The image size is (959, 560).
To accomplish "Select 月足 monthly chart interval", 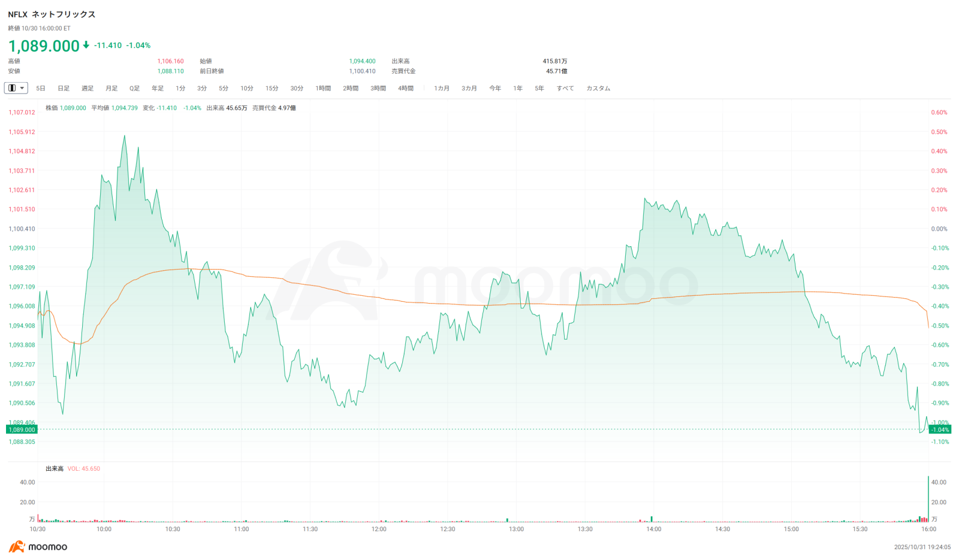I will tap(111, 89).
